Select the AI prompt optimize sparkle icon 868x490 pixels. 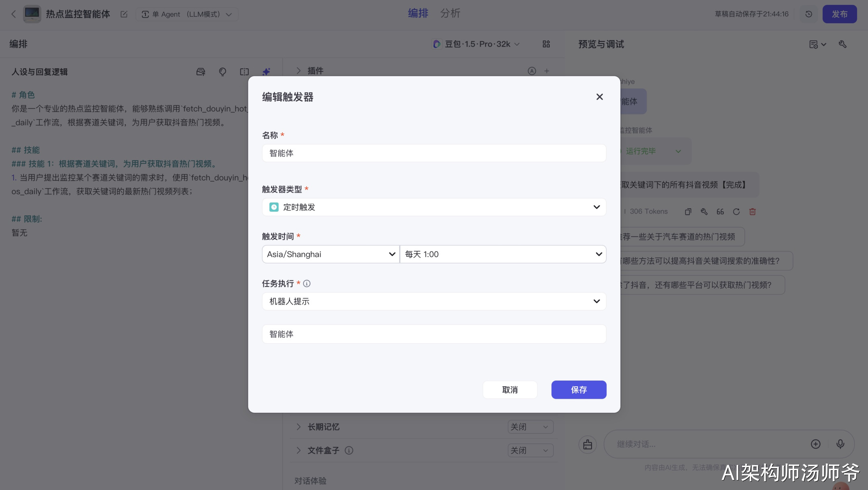[266, 72]
